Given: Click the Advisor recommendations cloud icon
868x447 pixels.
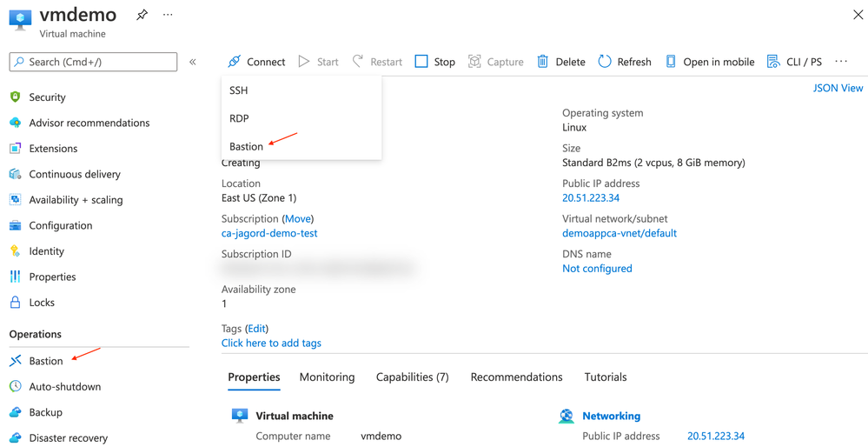Looking at the screenshot, I should click(16, 123).
